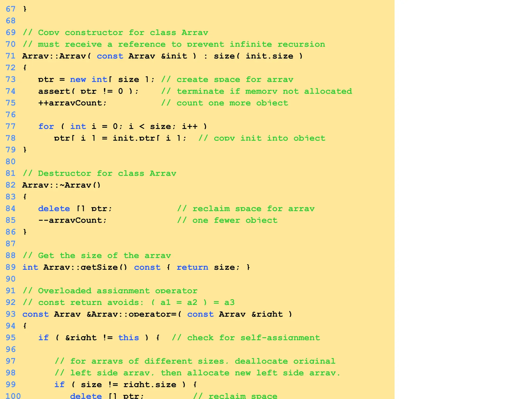Click line number 67
Viewport: 532px width, 399px height.
tap(11, 9)
